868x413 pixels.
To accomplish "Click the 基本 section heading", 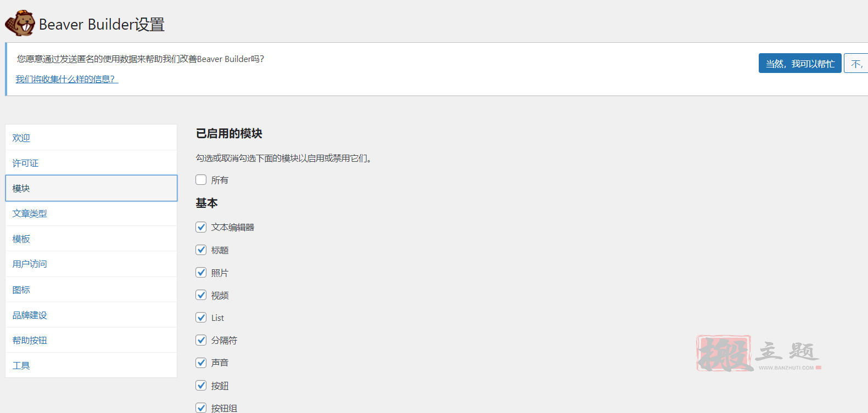I will (207, 203).
